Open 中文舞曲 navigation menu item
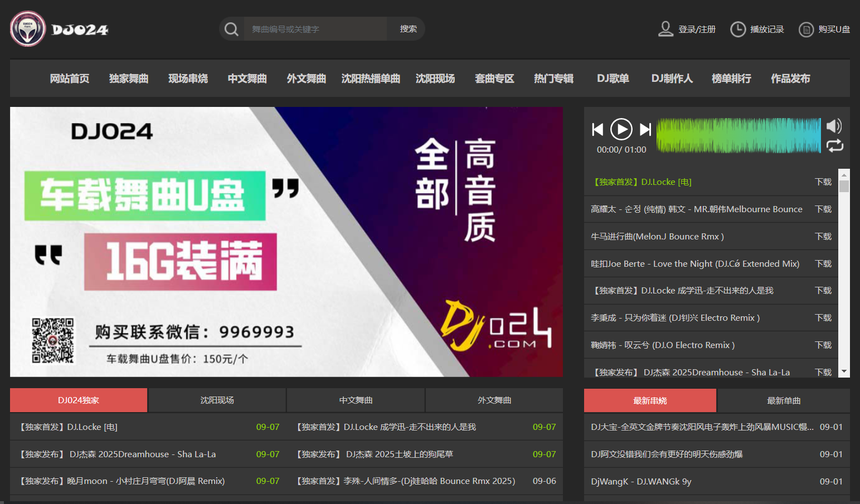Viewport: 860px width, 504px height. pos(247,79)
